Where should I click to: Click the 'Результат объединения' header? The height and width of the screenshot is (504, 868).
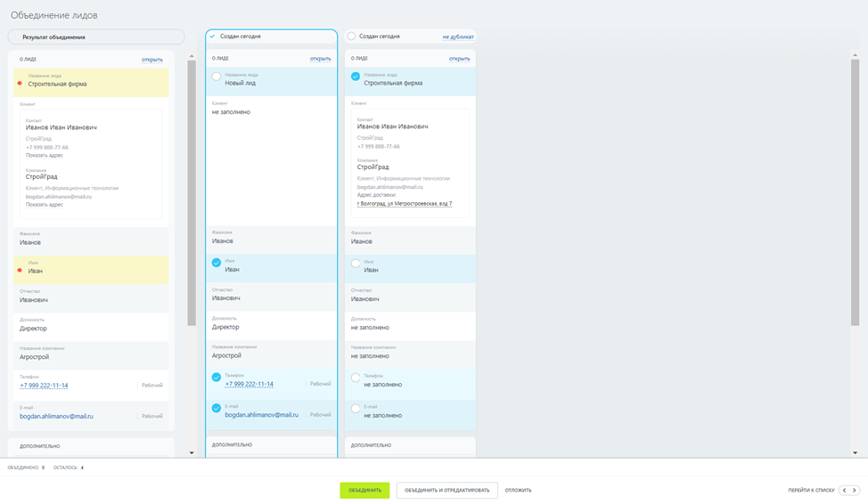tap(96, 37)
